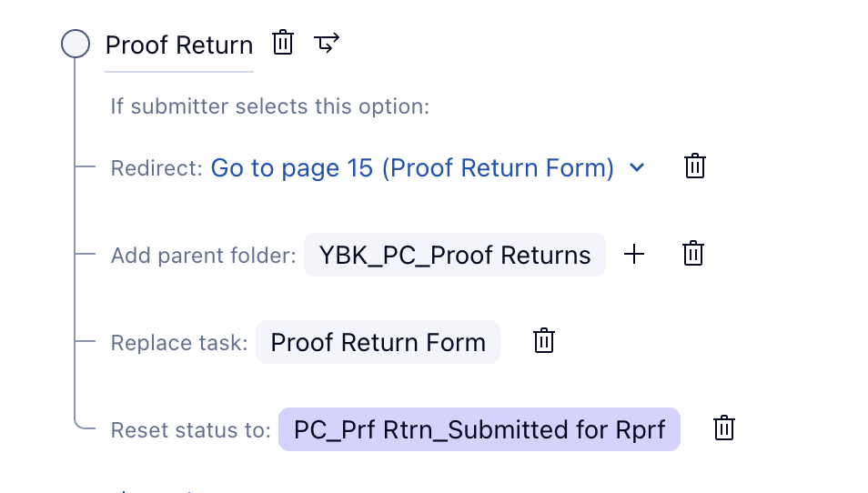Screen dimensions: 868x493
Task: Click the Add parent folder: label
Action: pos(203,257)
